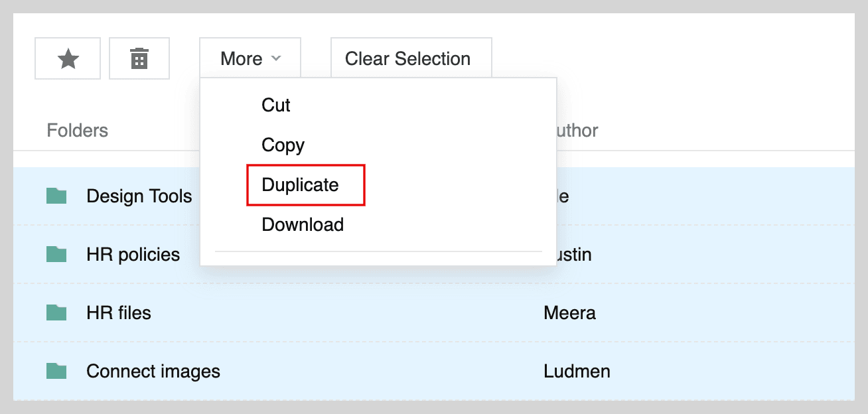Click author name Meera
The image size is (868, 414).
(x=569, y=312)
